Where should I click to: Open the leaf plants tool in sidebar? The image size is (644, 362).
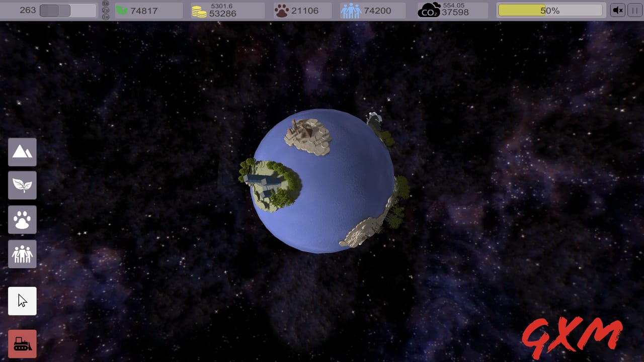click(x=22, y=185)
